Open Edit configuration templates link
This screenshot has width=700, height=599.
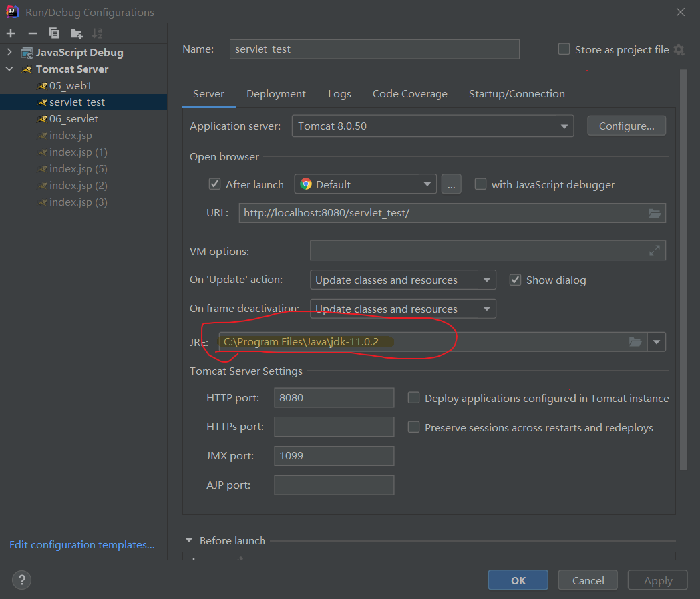(82, 545)
